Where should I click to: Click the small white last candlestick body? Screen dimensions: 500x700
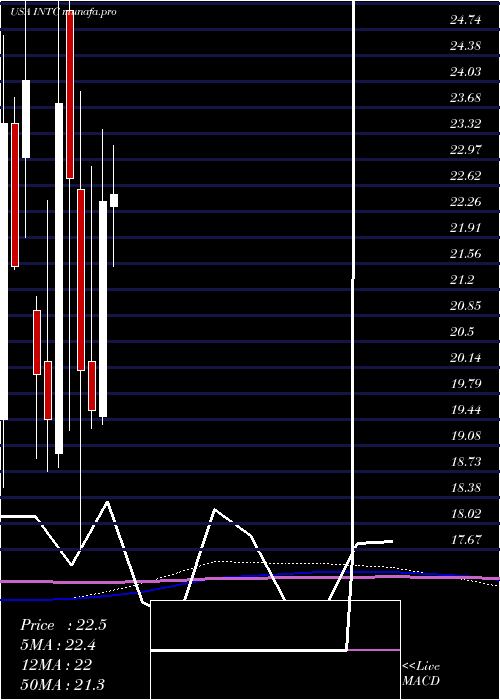pyautogui.click(x=114, y=200)
